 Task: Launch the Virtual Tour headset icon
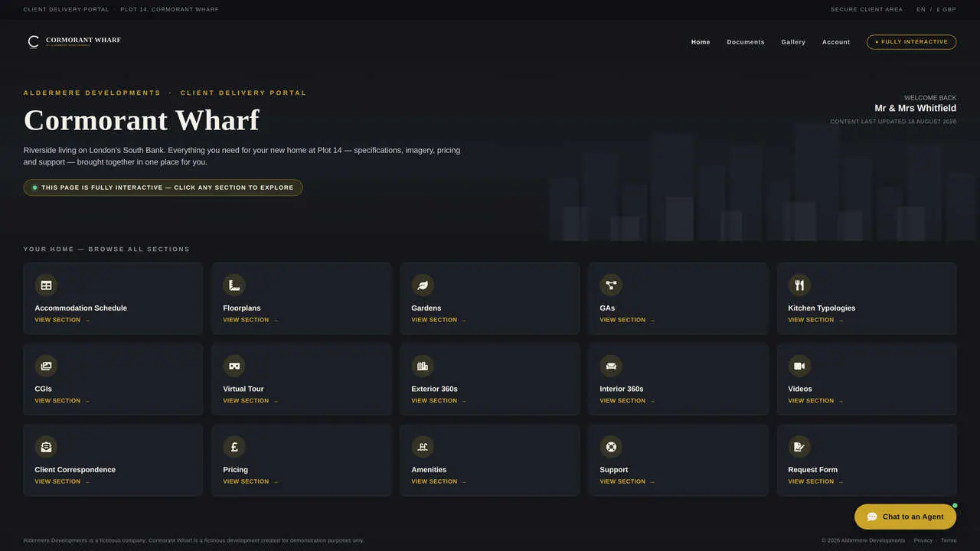(234, 366)
